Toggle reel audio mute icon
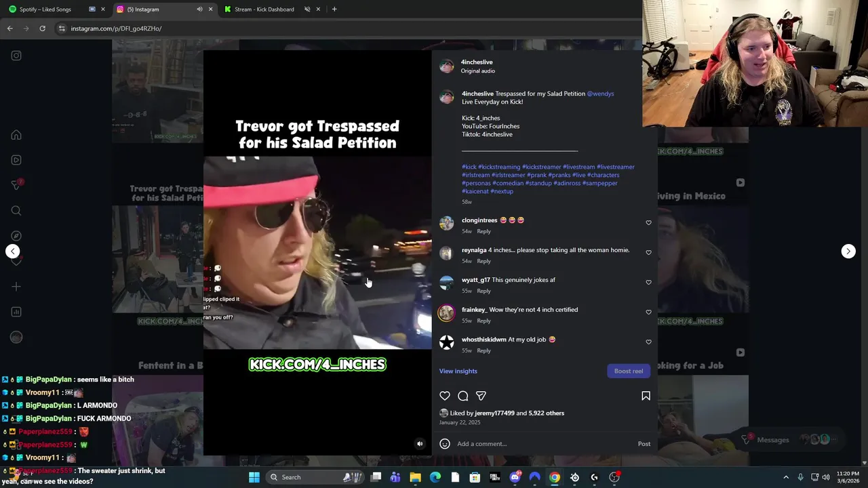Screen dimensions: 868x488 (420, 444)
